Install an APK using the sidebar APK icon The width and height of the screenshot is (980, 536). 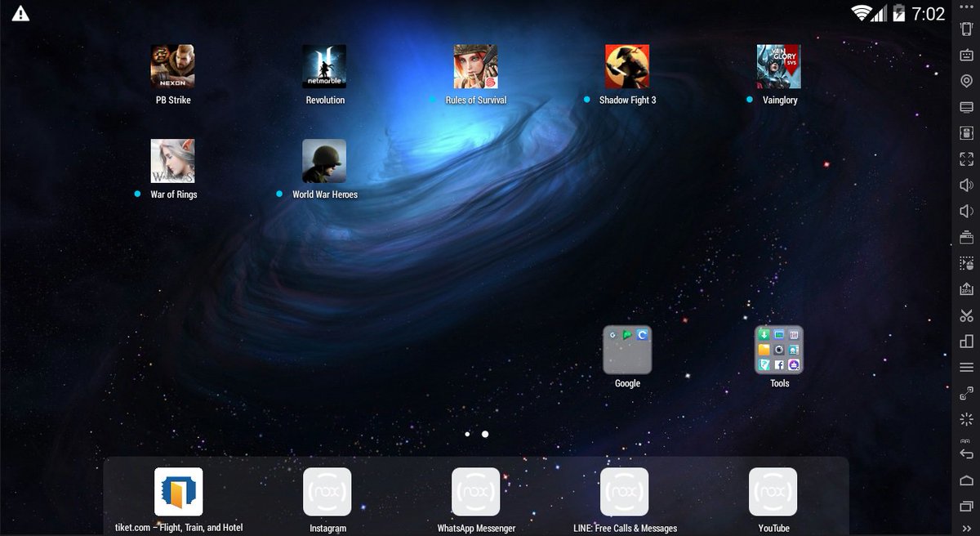[x=966, y=289]
